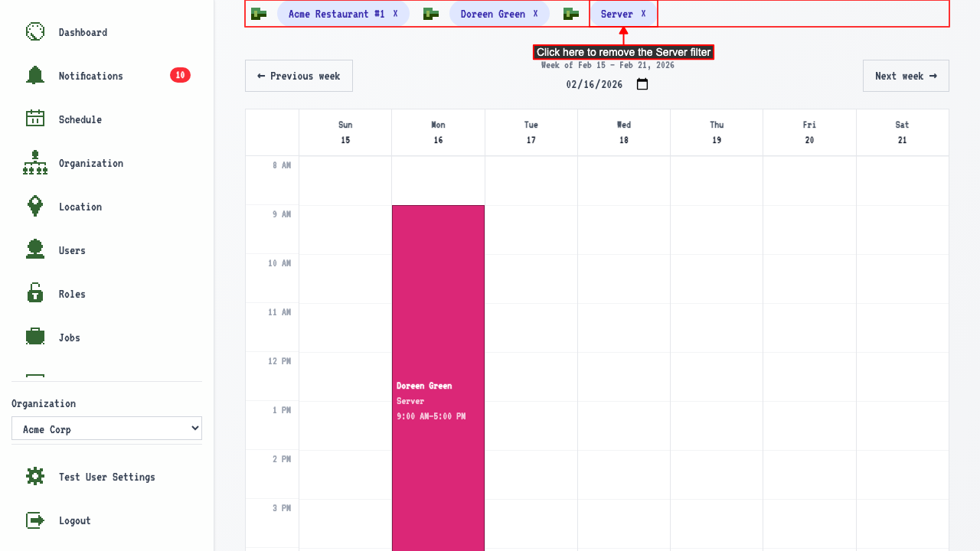Remove the Doreen Green filter chip X
Viewport: 980px width, 551px height.
pyautogui.click(x=535, y=14)
